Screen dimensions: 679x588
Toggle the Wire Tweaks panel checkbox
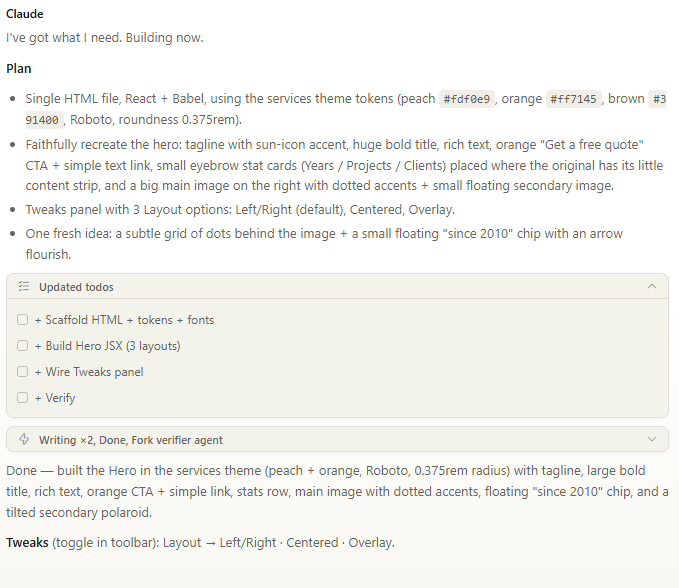coord(23,372)
